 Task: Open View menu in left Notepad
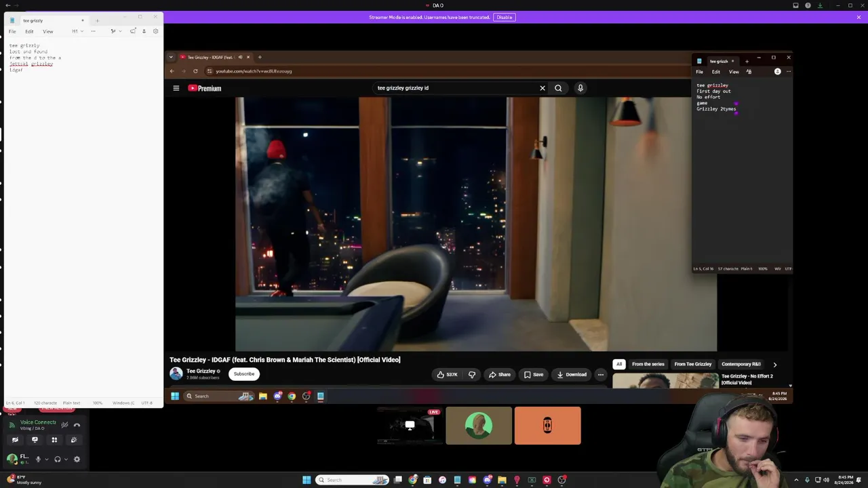[48, 31]
